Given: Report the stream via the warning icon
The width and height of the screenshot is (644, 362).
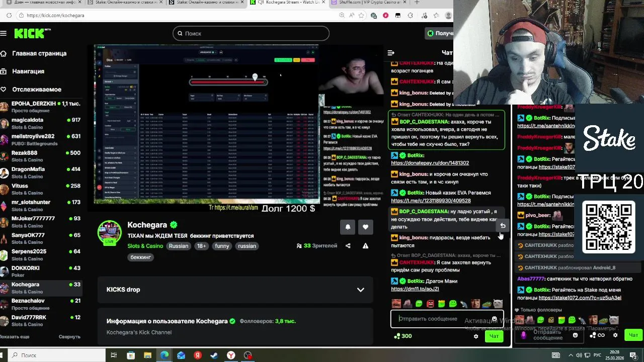Looking at the screenshot, I should tap(365, 246).
